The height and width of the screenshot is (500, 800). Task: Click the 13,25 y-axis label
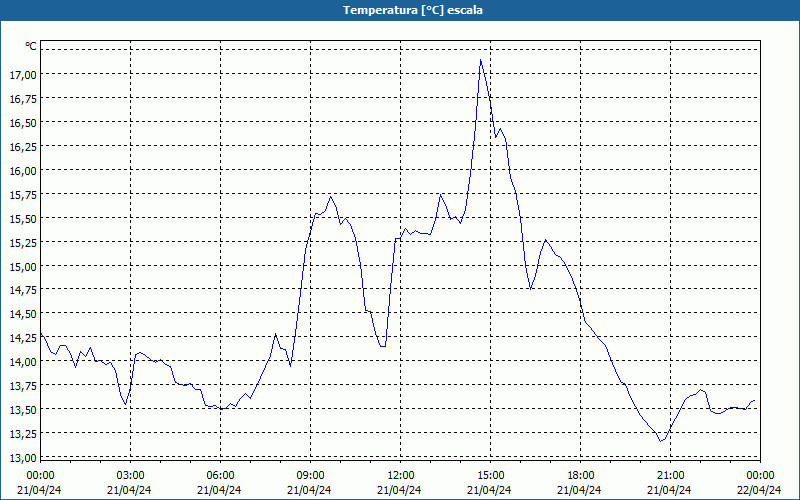pos(23,434)
